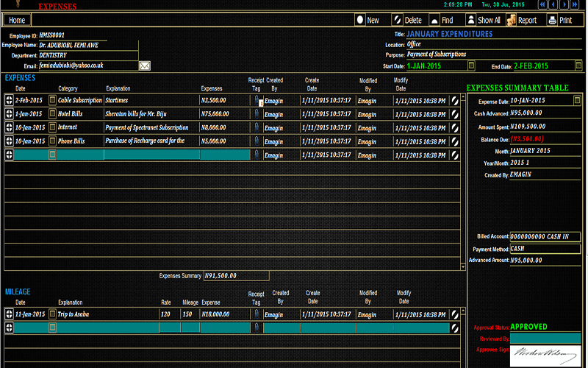
Task: Click the envelope icon beside the email
Action: pyautogui.click(x=145, y=66)
